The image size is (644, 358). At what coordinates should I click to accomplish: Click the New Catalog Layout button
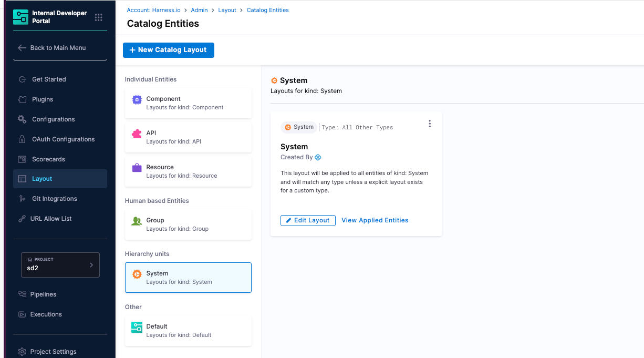(169, 50)
